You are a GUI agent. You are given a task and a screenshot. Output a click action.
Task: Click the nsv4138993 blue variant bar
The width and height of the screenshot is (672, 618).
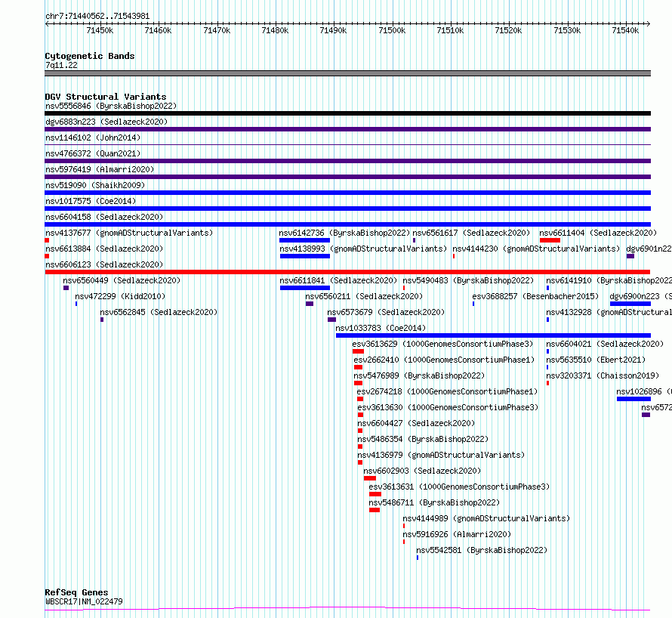tap(305, 256)
